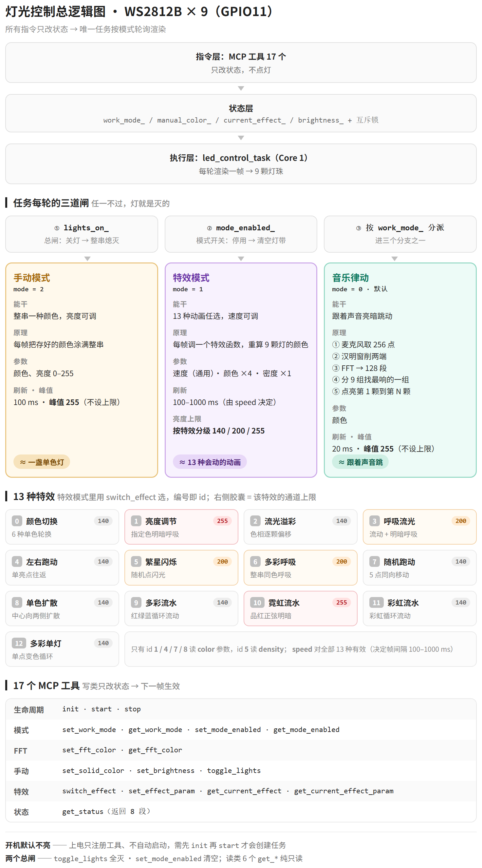Click the 执行层：led_control_task box

[241, 164]
